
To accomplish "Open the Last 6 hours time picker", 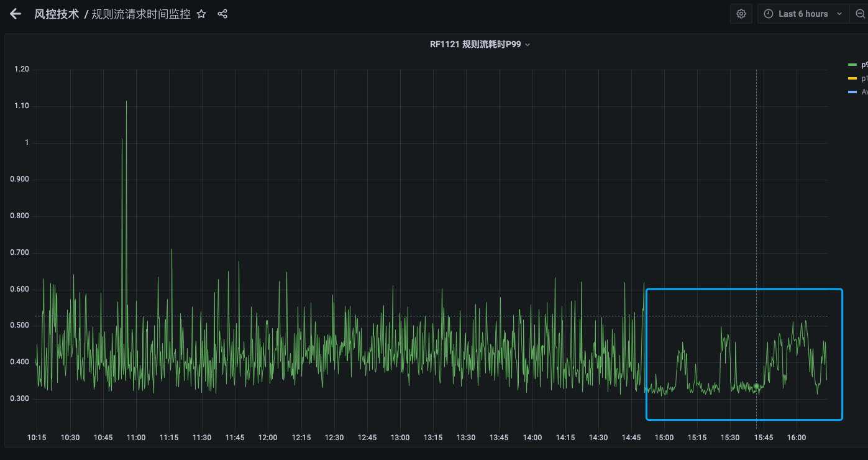I will pos(803,14).
